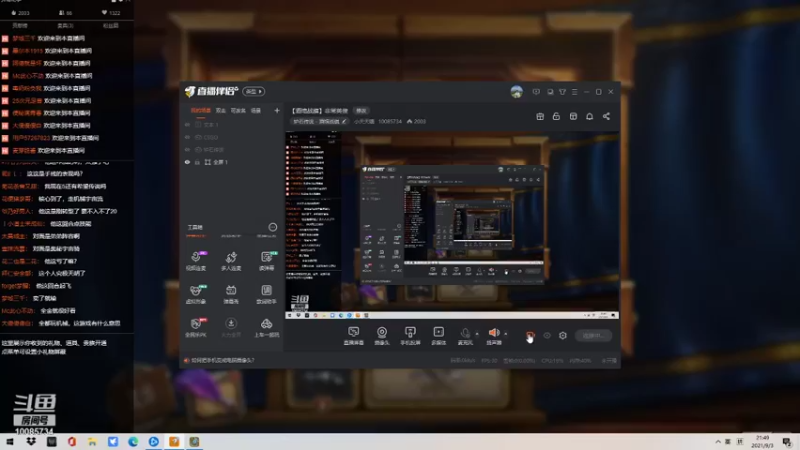Open the streaming settings gear
Viewport: 800px width, 450px height.
point(563,336)
